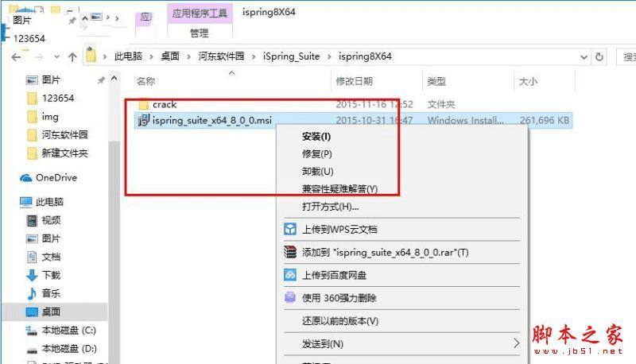This screenshot has width=636, height=364.
Task: Click the WPS cloud cube icon
Action: pos(290,230)
